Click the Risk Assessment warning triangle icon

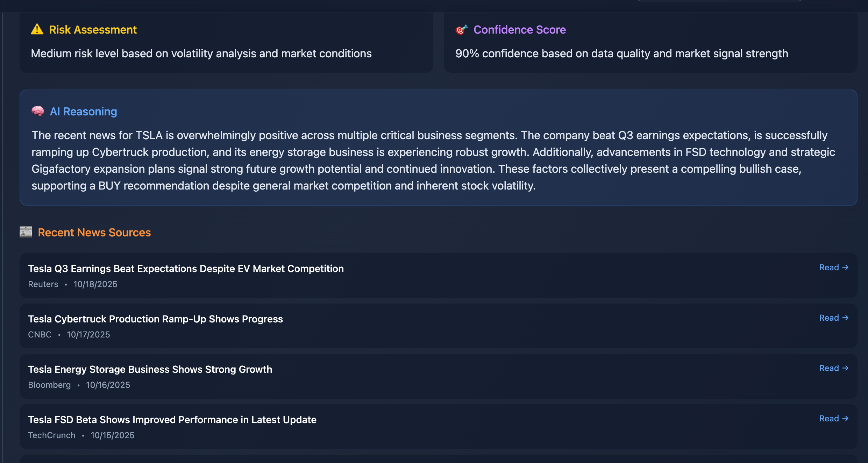pyautogui.click(x=37, y=30)
